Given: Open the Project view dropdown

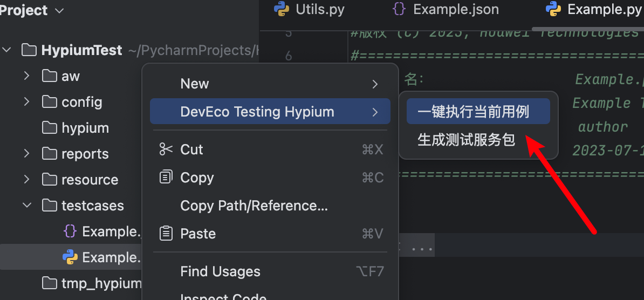Looking at the screenshot, I should coord(59,11).
